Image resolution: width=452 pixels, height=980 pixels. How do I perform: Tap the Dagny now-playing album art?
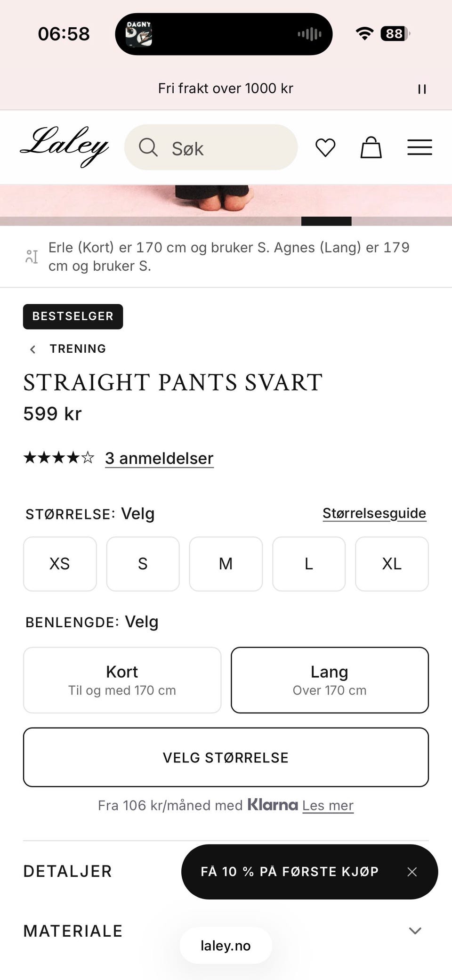pos(138,34)
